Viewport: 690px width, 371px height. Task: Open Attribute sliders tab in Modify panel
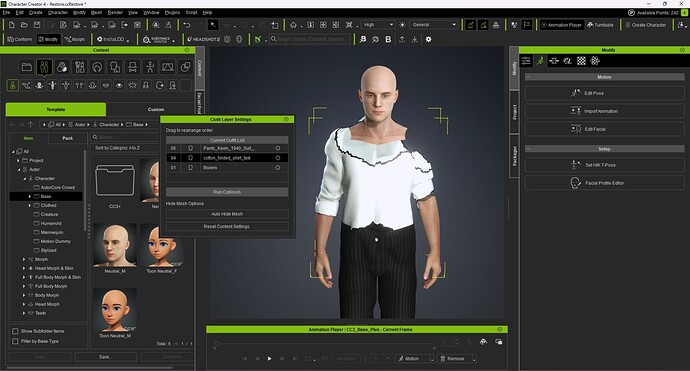(x=526, y=61)
